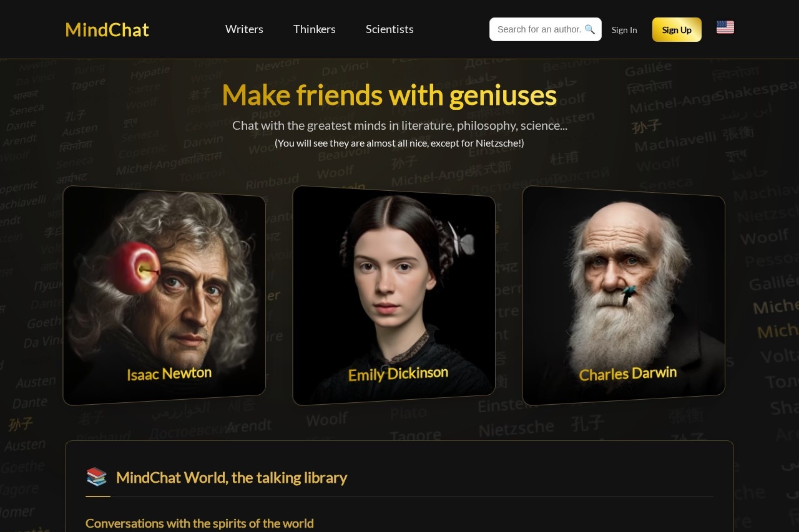Click the yellow Sign Up button
The image size is (799, 532).
pyautogui.click(x=677, y=29)
